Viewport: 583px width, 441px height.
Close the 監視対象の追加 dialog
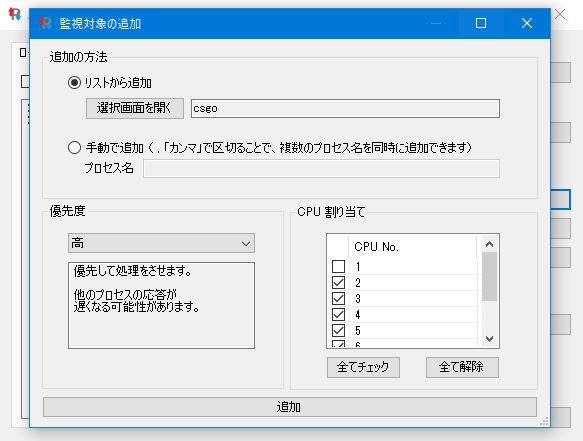tap(526, 23)
